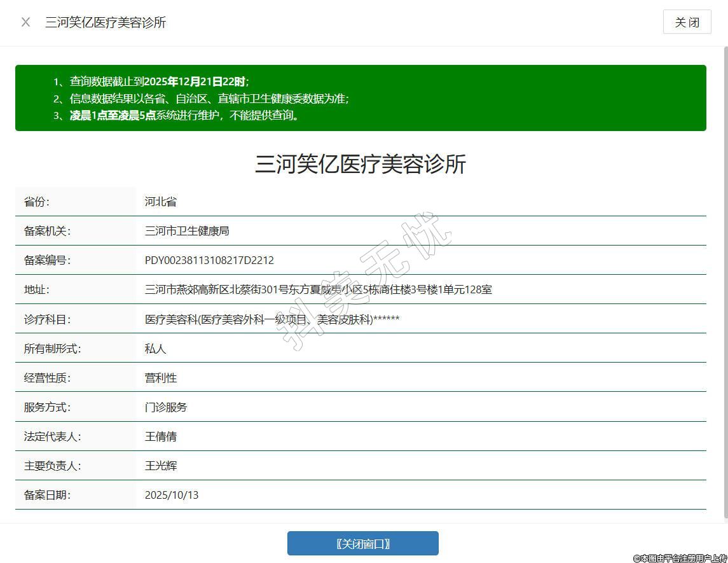Click the 医疗美容科 department value
728x563 pixels.
coord(272,319)
